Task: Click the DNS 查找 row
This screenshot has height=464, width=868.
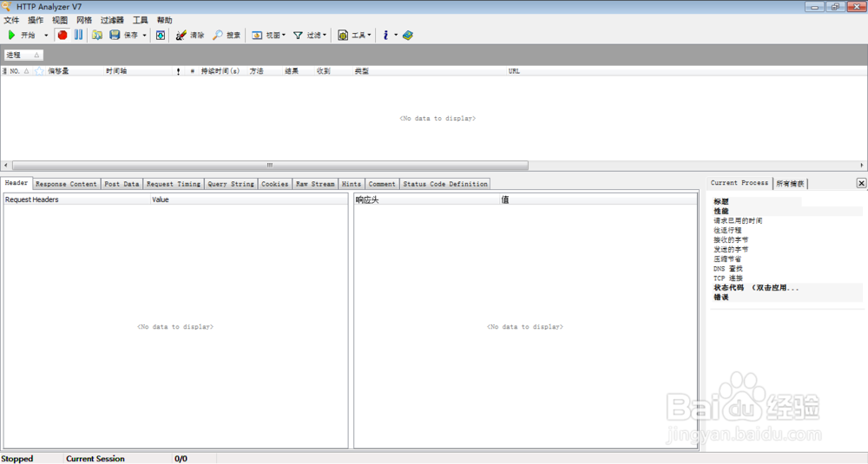Action: (x=786, y=269)
